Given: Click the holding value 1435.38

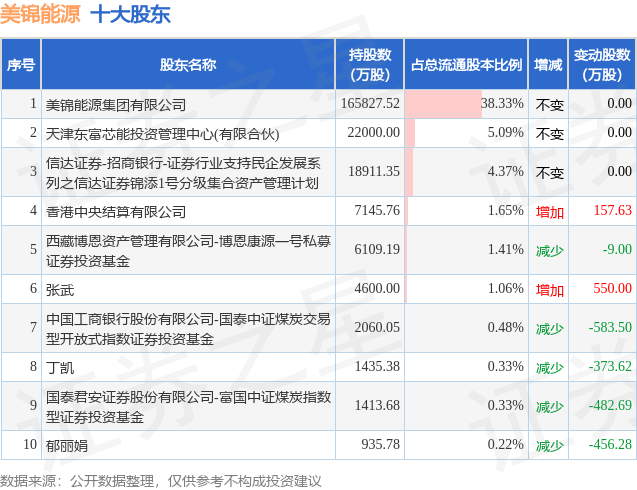Looking at the screenshot, I should 377,366.
